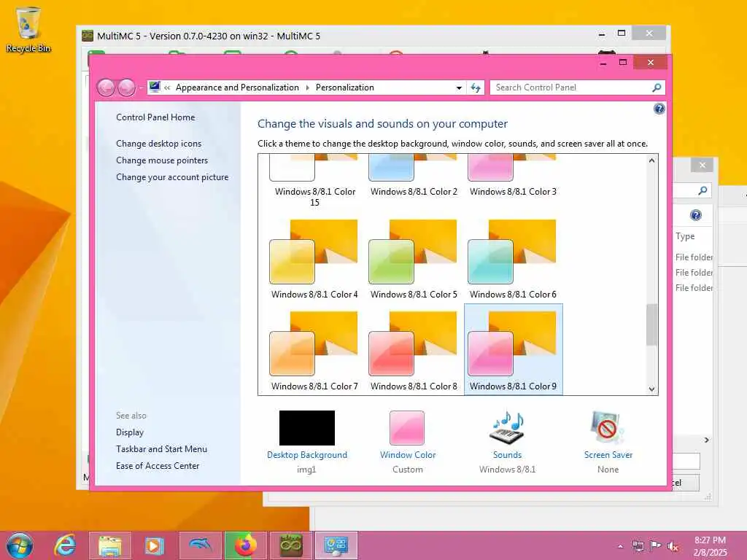747x560 pixels.
Task: Click the pink Window Color swatch
Action: [407, 427]
